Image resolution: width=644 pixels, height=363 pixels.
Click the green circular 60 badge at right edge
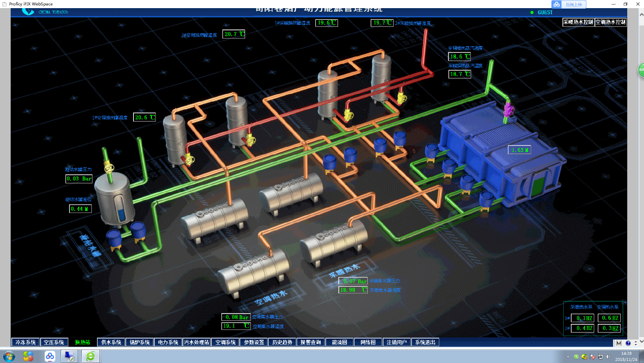coord(641,70)
